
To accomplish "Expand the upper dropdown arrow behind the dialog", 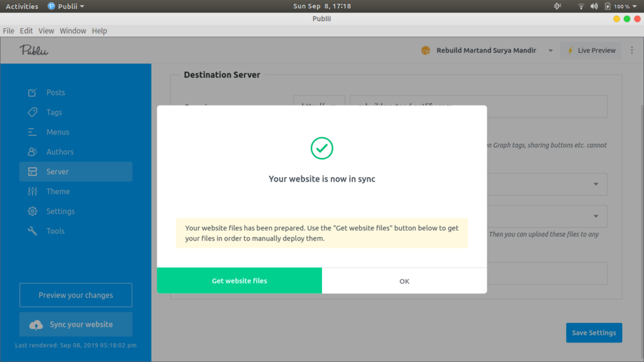I will [596, 184].
